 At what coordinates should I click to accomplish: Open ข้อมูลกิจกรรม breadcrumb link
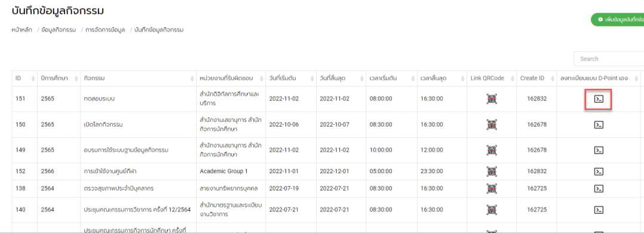(59, 30)
